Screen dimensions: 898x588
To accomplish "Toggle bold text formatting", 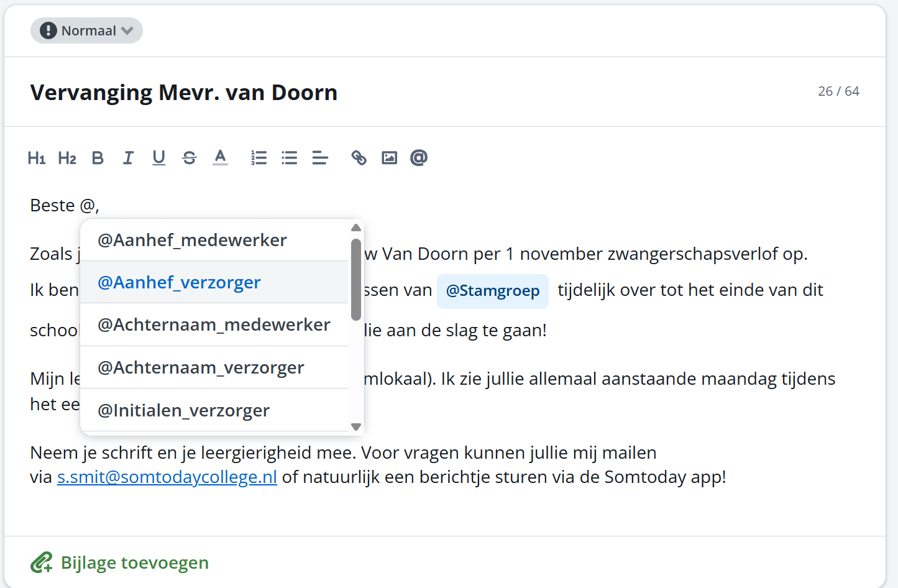I will (x=98, y=158).
